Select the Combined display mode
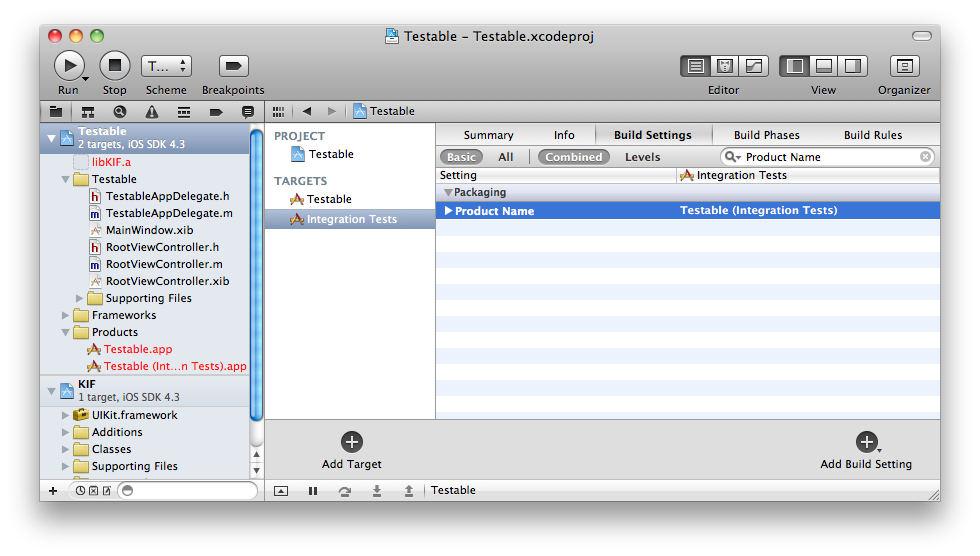Viewport: 980px width, 556px height. 573,157
